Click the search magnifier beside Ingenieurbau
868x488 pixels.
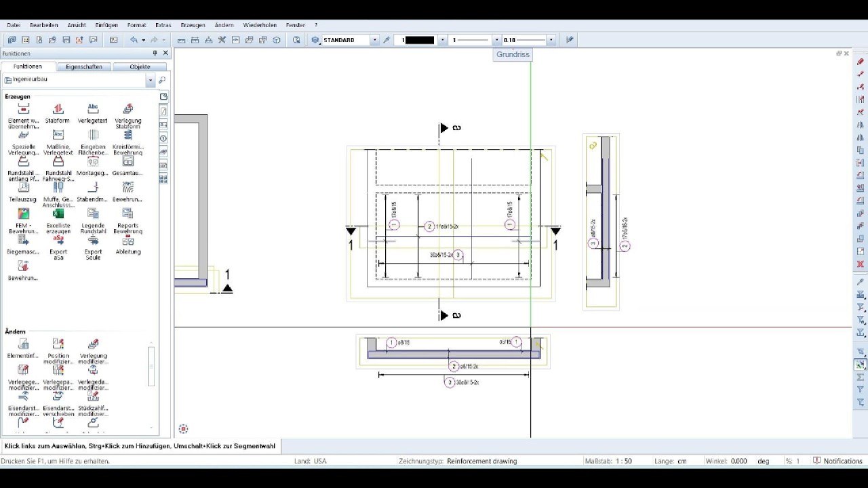[162, 80]
